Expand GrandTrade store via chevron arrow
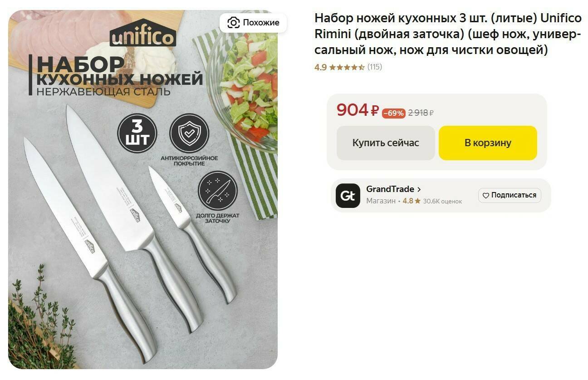 pos(419,189)
